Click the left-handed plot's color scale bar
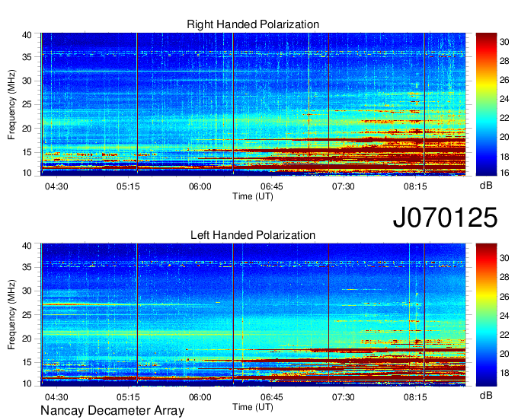The width and height of the screenshot is (518, 420). [486, 315]
